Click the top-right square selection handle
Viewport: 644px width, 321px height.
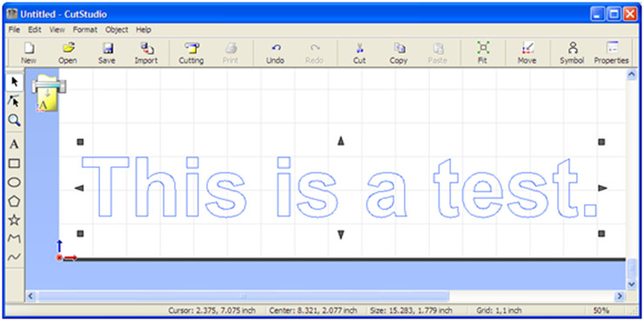point(601,142)
